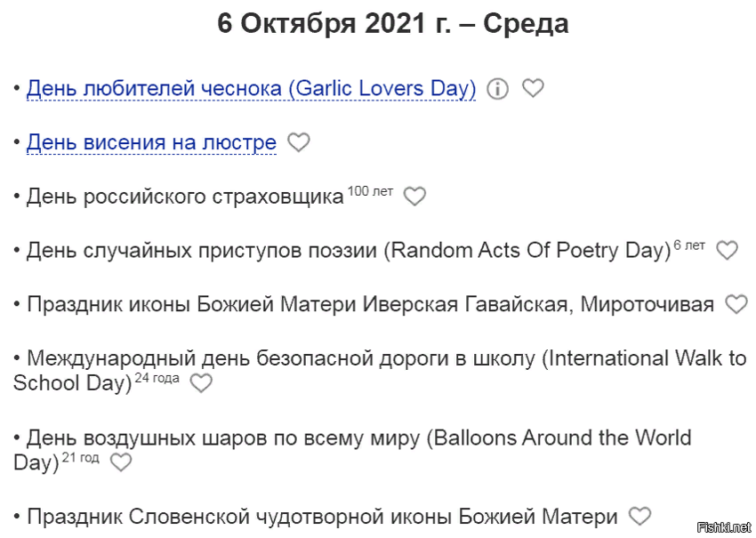This screenshot has width=756, height=538.
Task: Click the 6 лет superscript label
Action: pos(689,245)
